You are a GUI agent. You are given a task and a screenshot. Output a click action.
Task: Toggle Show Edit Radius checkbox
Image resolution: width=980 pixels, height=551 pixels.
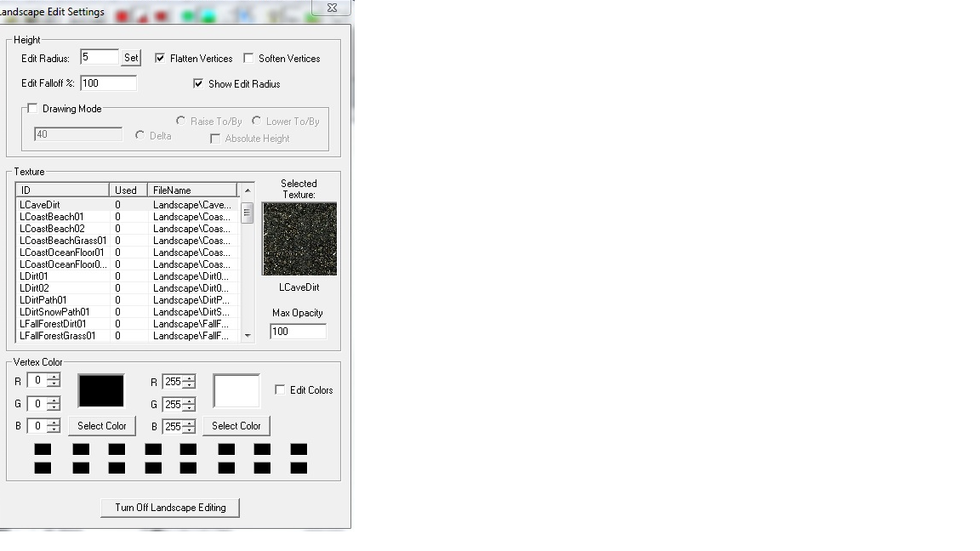(x=198, y=83)
